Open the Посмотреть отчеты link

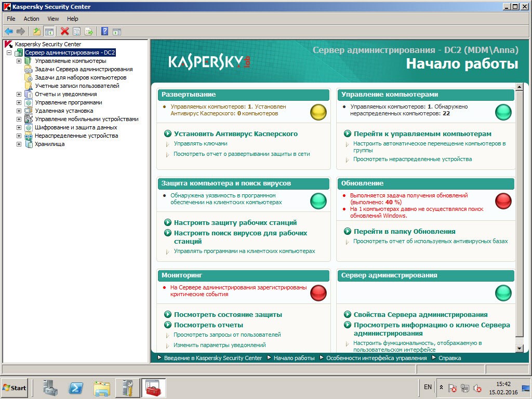click(209, 325)
